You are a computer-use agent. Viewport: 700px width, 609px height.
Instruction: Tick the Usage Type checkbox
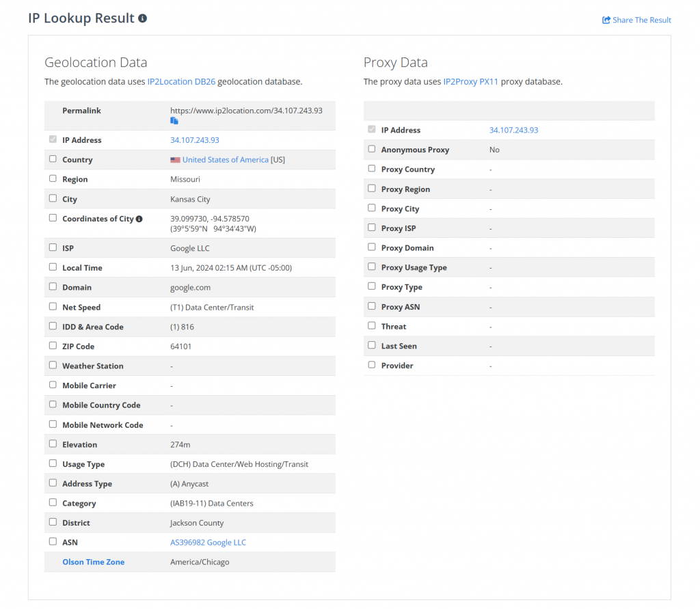click(53, 463)
